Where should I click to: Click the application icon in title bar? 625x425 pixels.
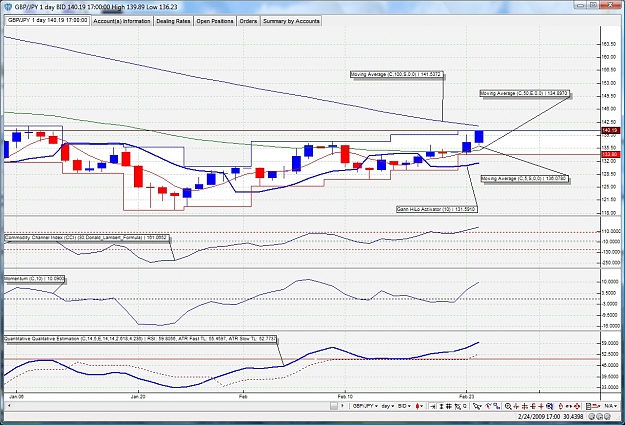click(x=8, y=7)
